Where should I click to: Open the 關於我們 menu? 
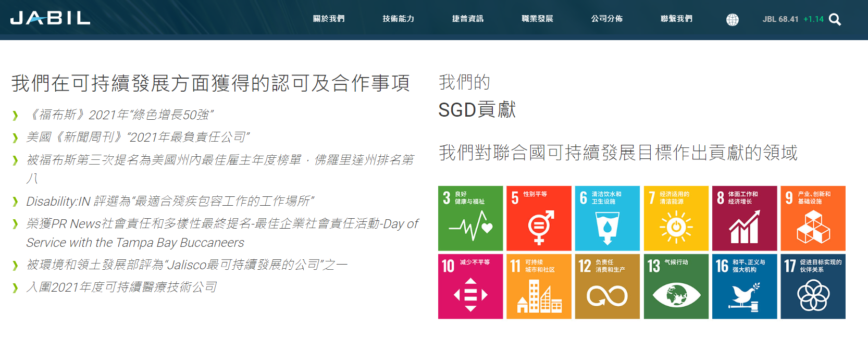pos(329,19)
